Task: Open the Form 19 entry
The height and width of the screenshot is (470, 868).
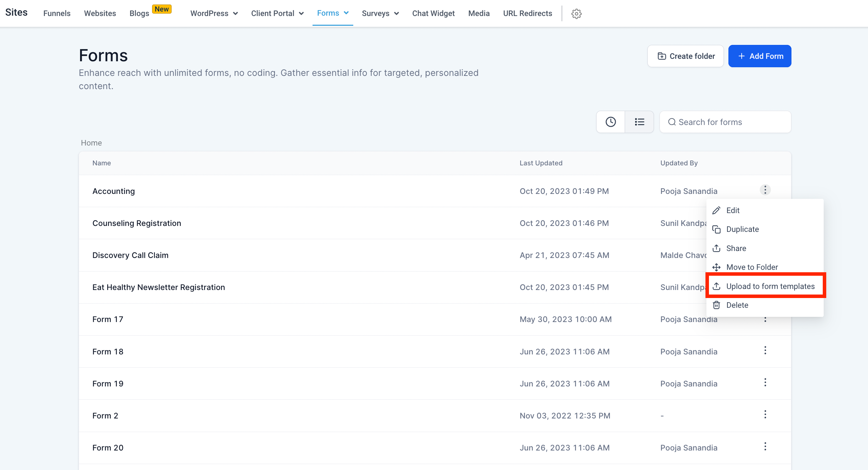Action: pyautogui.click(x=108, y=384)
